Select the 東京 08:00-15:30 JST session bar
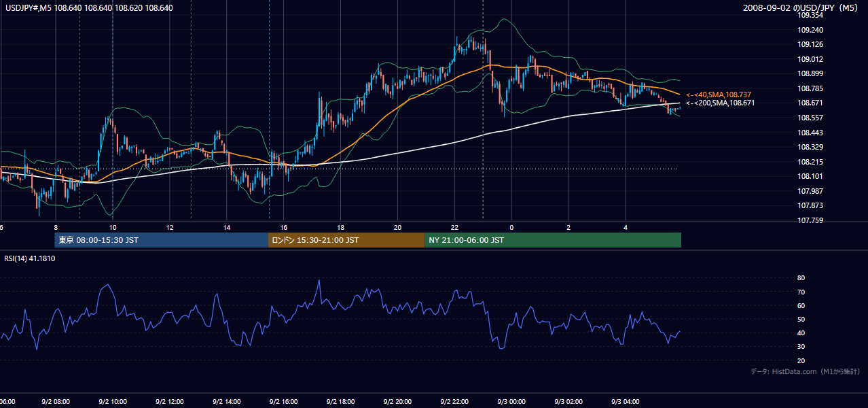The image size is (868, 408). [162, 240]
